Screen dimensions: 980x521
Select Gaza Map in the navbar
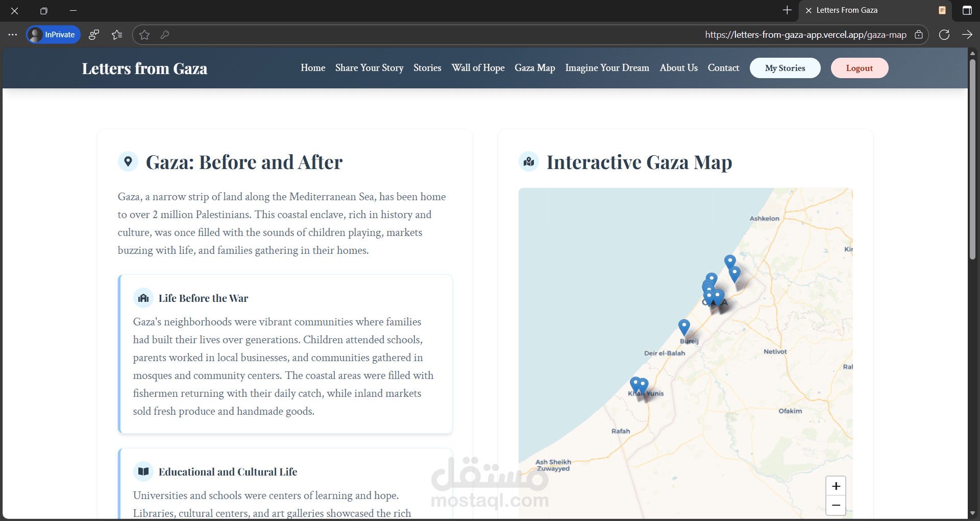pyautogui.click(x=535, y=68)
